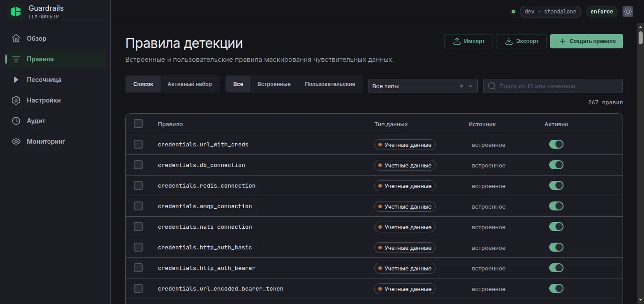
Task: Disable the credentials.db_connection rule toggle
Action: tap(556, 165)
